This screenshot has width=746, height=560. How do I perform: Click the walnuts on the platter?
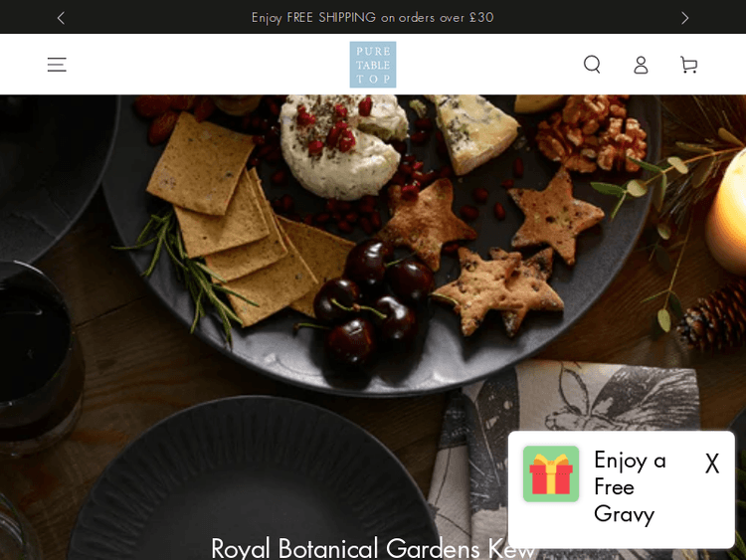593,132
